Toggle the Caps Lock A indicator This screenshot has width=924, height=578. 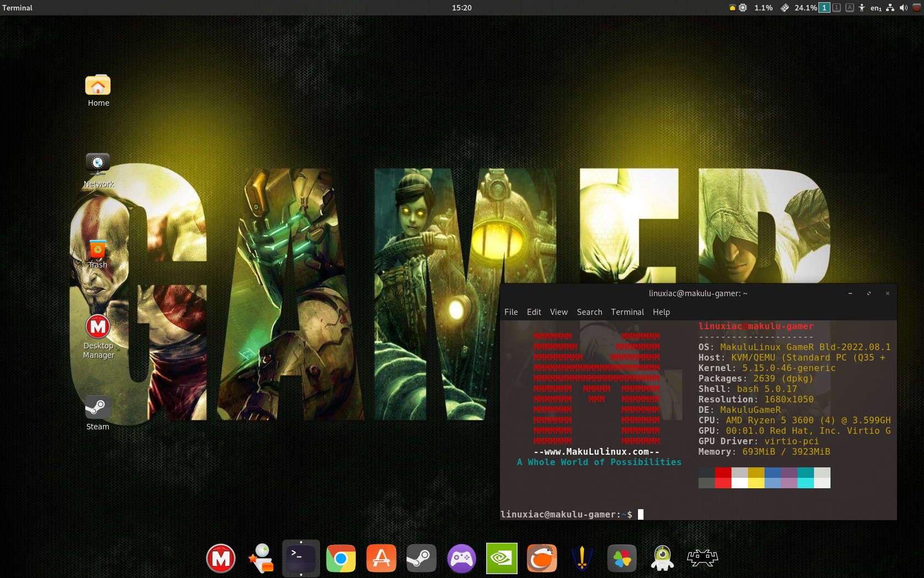click(850, 8)
